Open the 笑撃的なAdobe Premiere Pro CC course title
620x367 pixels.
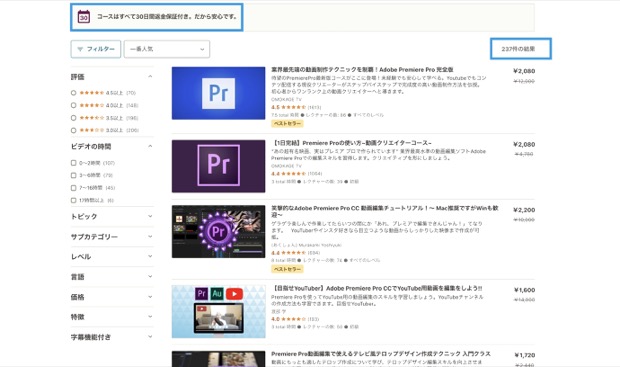pyautogui.click(x=385, y=211)
